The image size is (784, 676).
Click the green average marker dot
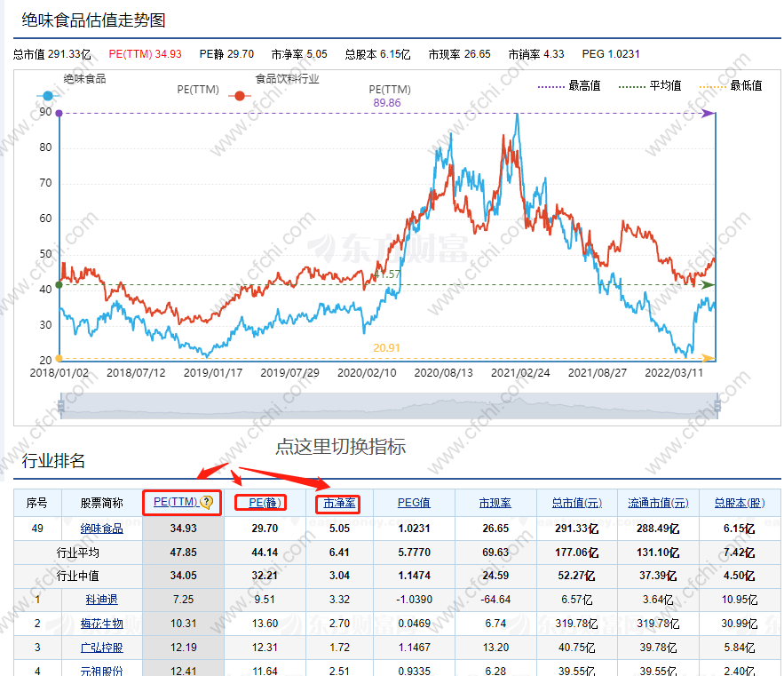59,285
